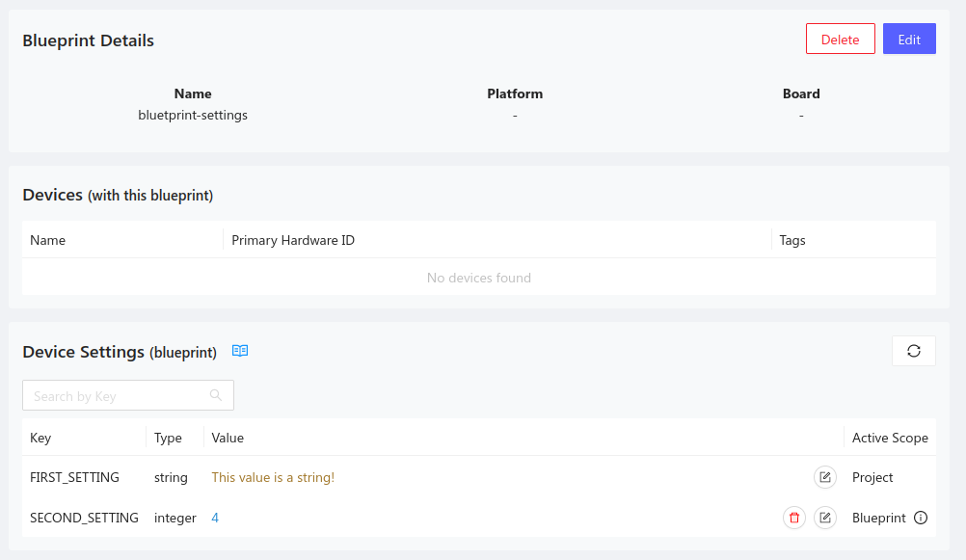966x560 pixels.
Task: Click the Project scope label for FIRST_SETTING
Action: pyautogui.click(x=872, y=477)
